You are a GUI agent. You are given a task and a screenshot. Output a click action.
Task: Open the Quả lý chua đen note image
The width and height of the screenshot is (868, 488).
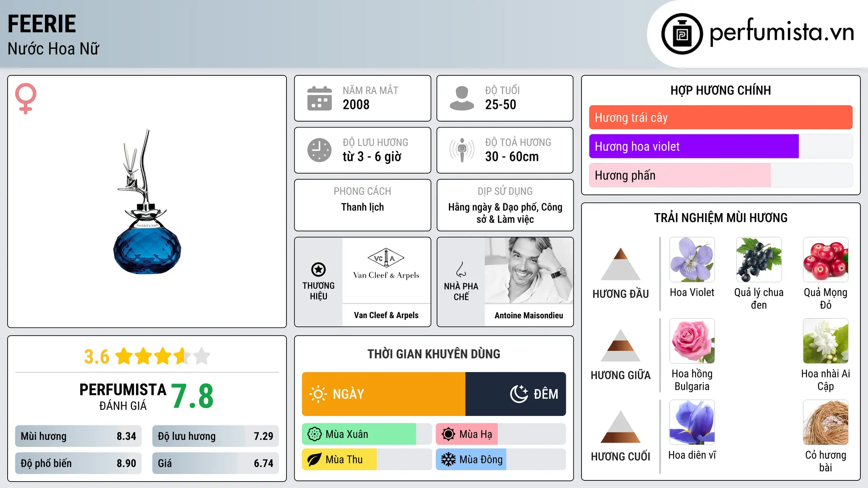click(x=759, y=260)
